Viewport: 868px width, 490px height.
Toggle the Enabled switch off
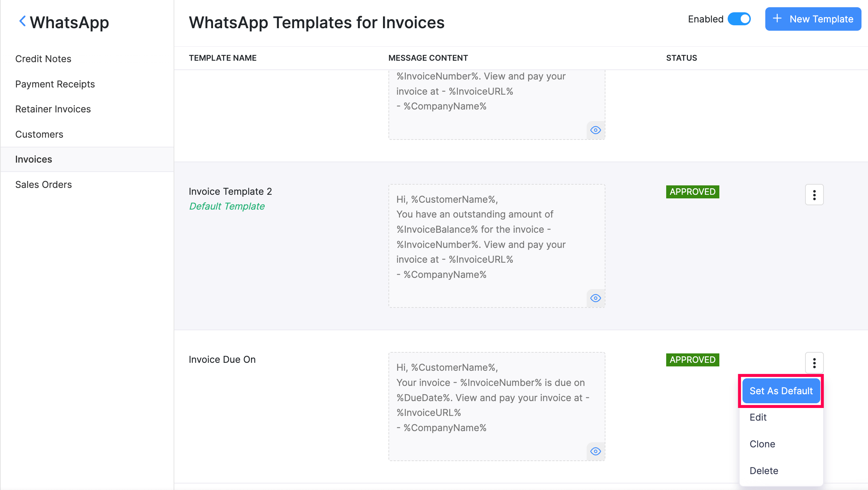[739, 19]
